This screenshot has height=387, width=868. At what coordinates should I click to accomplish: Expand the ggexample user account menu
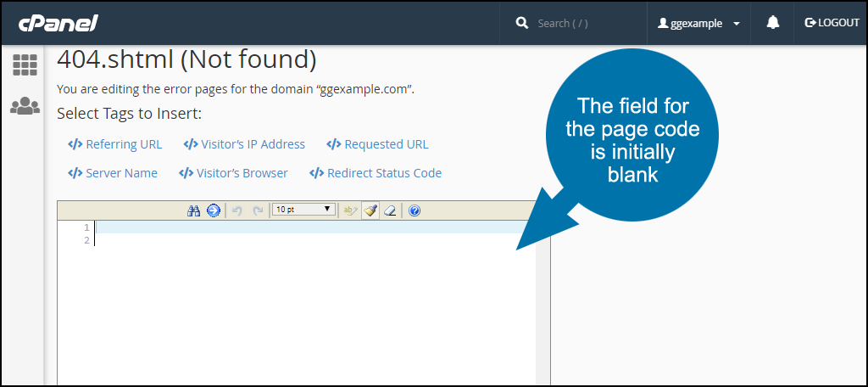[x=698, y=24]
